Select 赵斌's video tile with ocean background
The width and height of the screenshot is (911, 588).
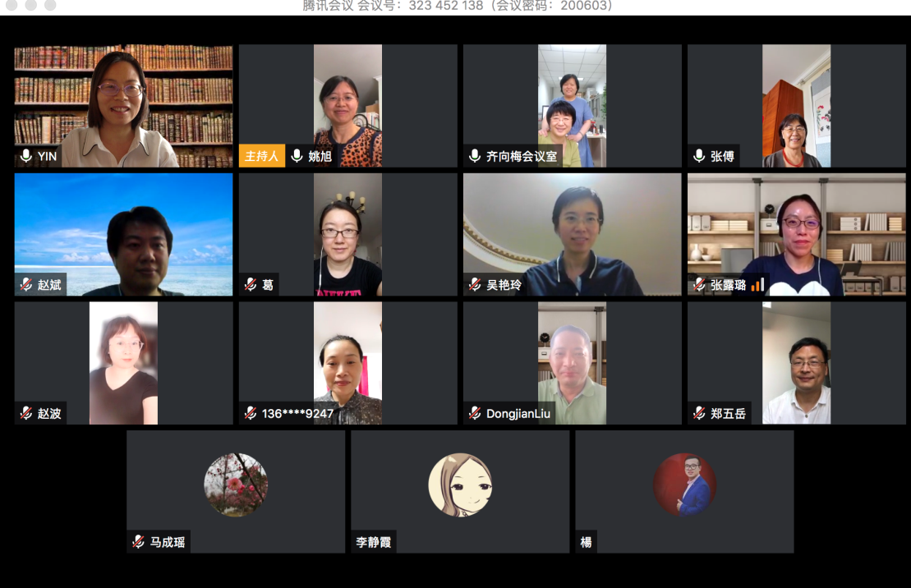tap(124, 235)
